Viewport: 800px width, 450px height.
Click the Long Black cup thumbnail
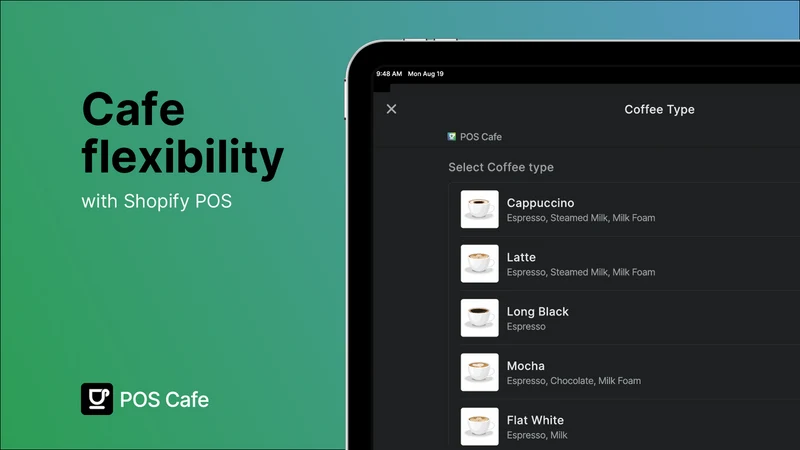pyautogui.click(x=480, y=318)
